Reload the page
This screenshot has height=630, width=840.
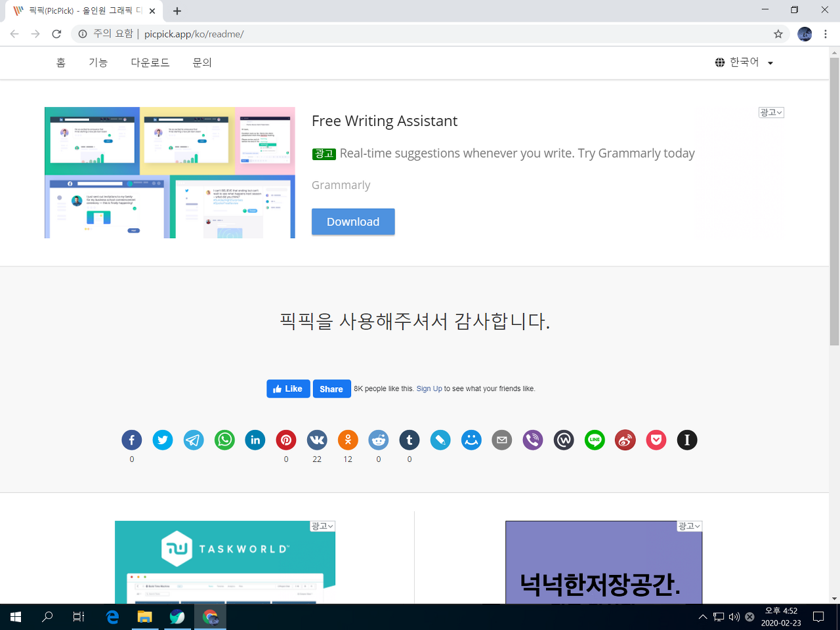click(x=56, y=34)
